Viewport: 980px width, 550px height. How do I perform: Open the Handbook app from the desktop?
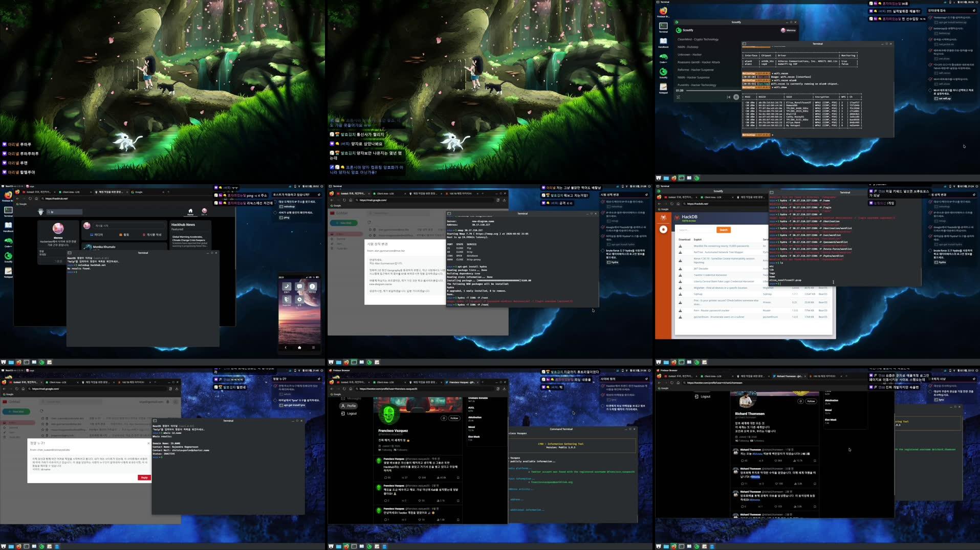(x=663, y=40)
